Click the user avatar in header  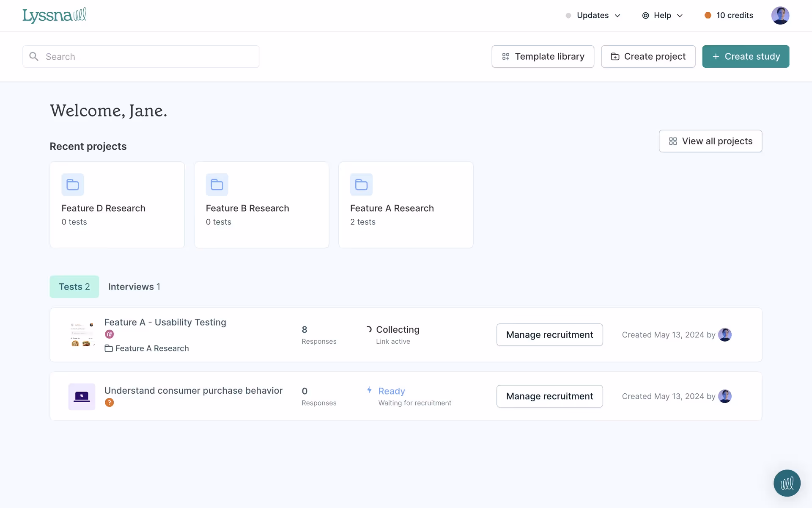coord(780,16)
